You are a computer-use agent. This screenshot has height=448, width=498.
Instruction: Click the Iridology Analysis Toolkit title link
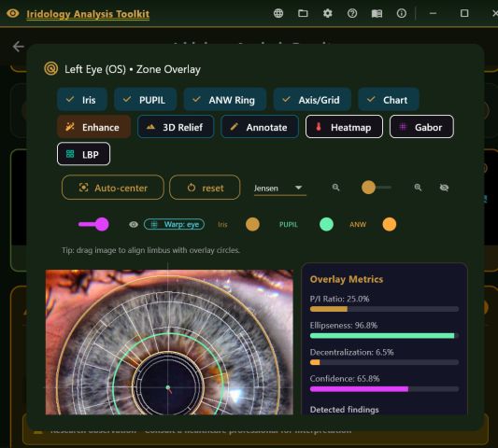88,14
